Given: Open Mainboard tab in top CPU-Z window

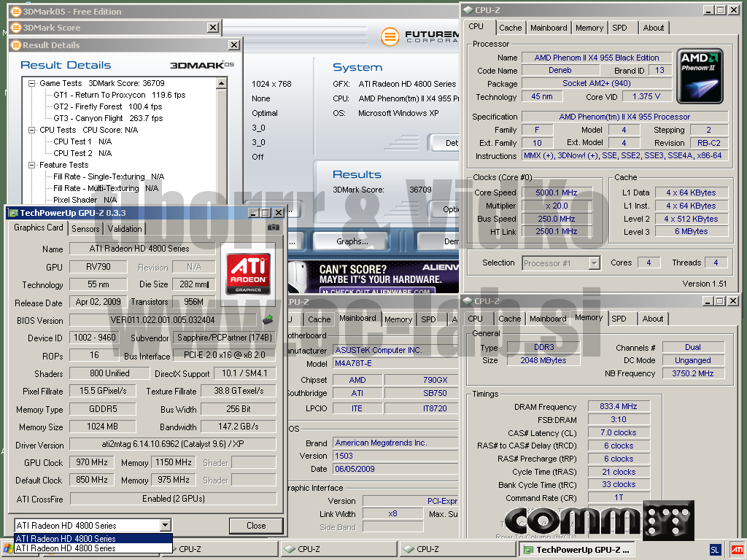Looking at the screenshot, I should coord(549,28).
